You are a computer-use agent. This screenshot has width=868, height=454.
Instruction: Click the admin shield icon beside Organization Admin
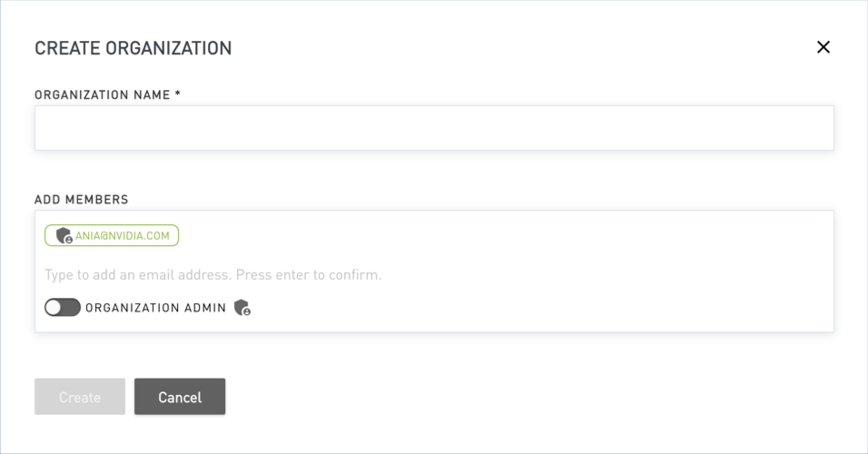coord(242,308)
